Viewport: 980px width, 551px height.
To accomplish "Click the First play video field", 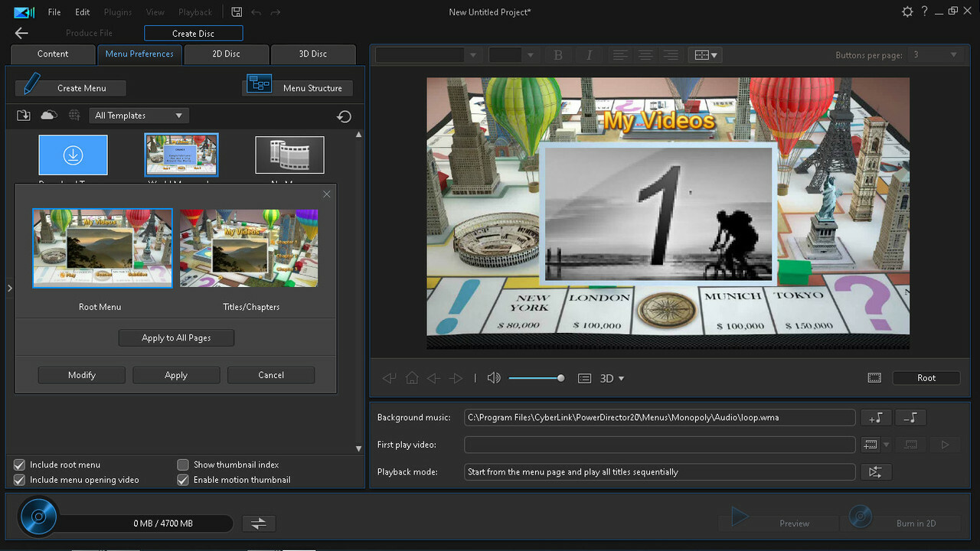I will 660,445.
